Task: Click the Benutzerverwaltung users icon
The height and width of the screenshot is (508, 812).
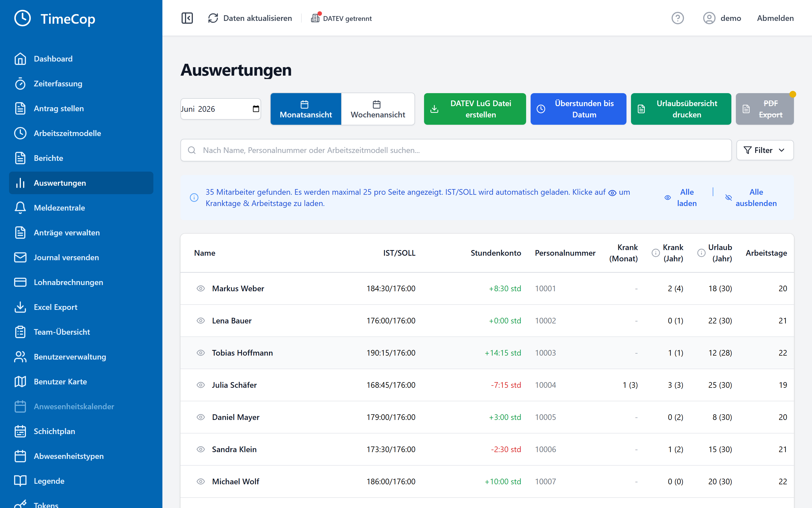Action: (20, 357)
